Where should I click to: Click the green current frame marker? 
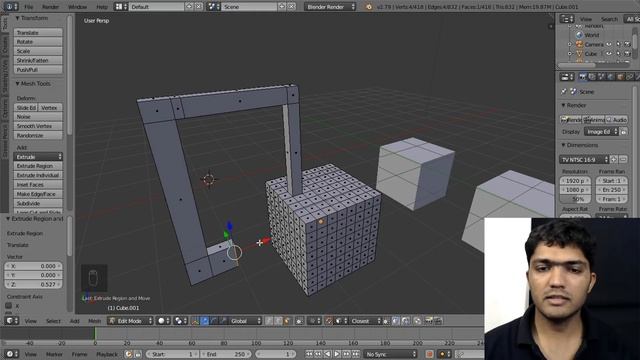coord(95,334)
